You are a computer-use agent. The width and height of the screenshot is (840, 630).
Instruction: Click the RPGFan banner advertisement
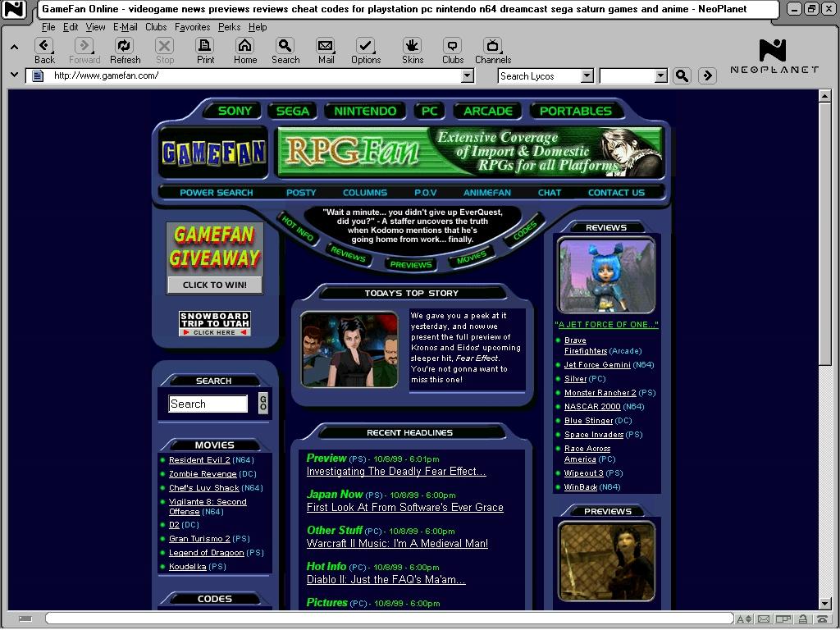coord(469,152)
